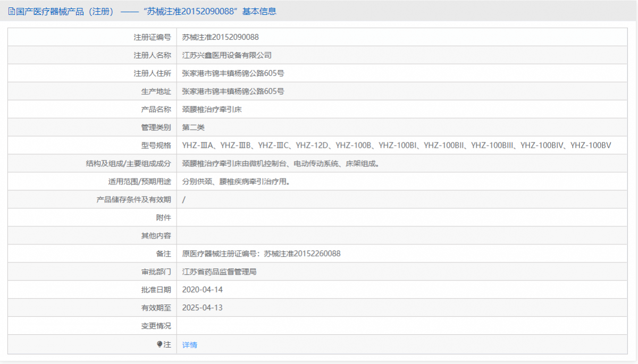Image resolution: width=638 pixels, height=364 pixels.
Task: Select management category value 第二类
Action: 194,128
